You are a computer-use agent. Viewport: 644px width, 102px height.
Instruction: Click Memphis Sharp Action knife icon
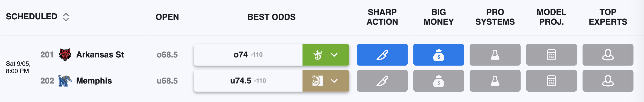point(382,81)
